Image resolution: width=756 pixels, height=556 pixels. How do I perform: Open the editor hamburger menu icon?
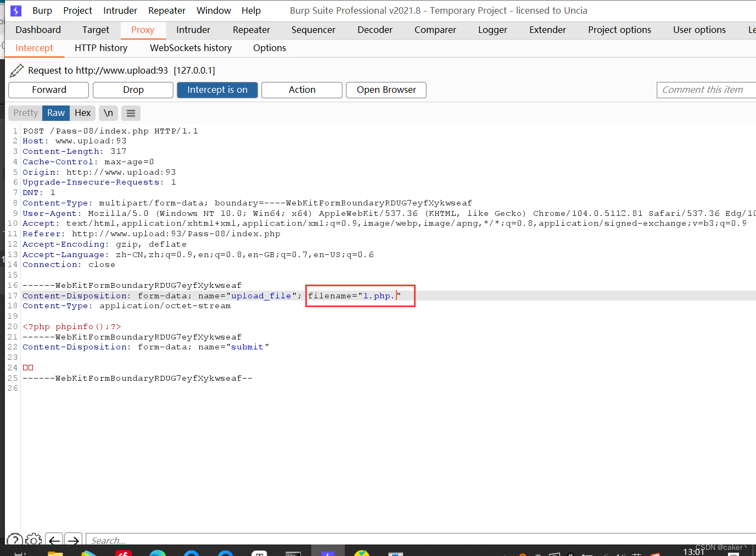(131, 113)
